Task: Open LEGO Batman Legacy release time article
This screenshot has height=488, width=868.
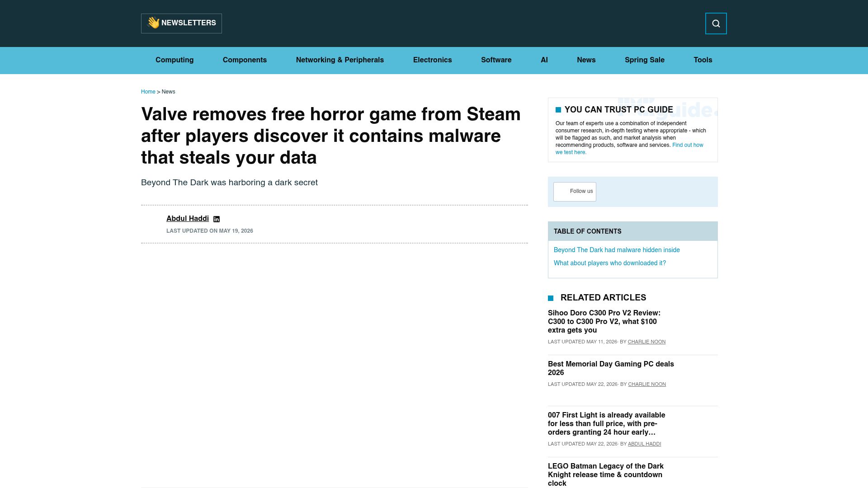Action: click(606, 474)
